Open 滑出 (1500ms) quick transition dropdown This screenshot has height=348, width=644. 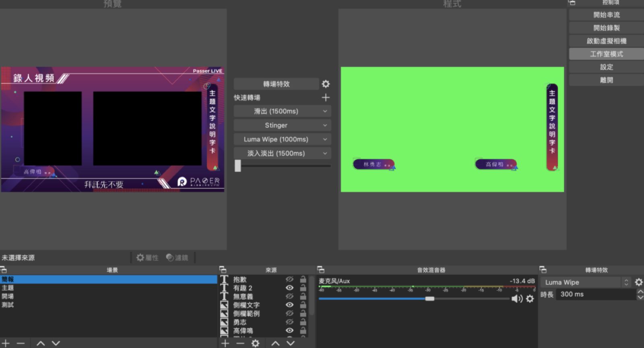(282, 111)
